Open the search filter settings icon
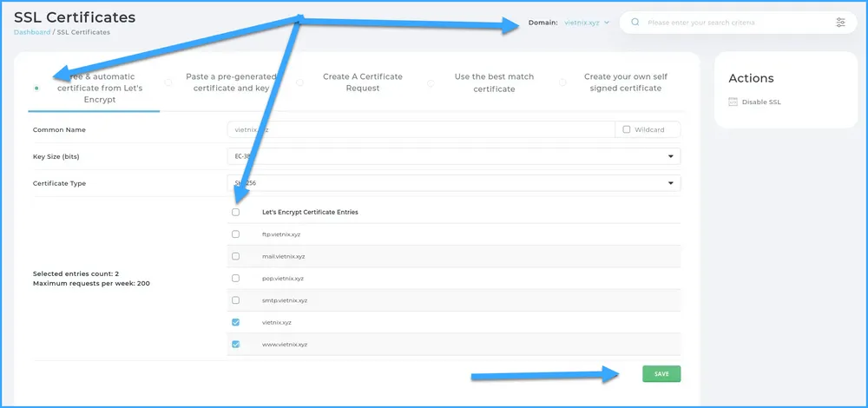The height and width of the screenshot is (408, 868). (x=840, y=23)
